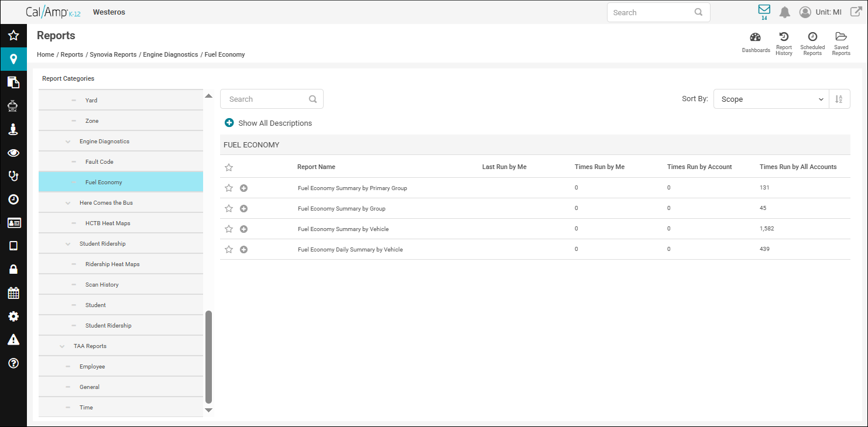Click the clock sidebar icon
The image size is (868, 427).
coord(13,199)
